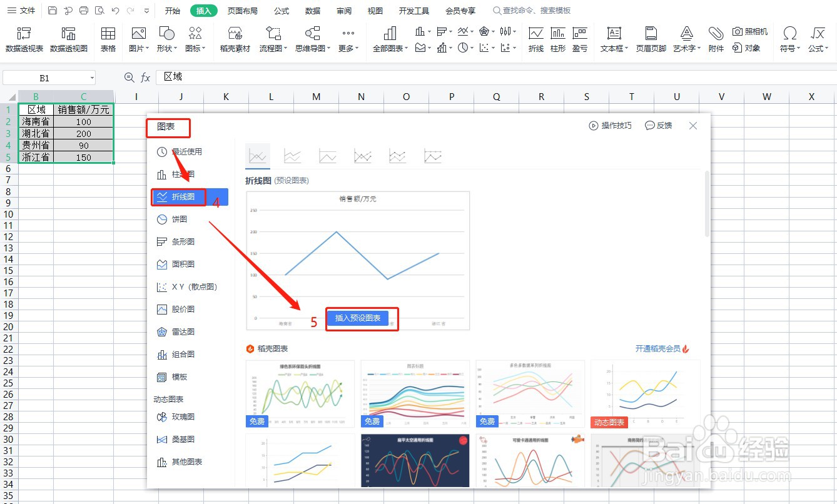Click the Print icon in quick access bar
Image resolution: width=837 pixels, height=504 pixels.
tap(84, 11)
